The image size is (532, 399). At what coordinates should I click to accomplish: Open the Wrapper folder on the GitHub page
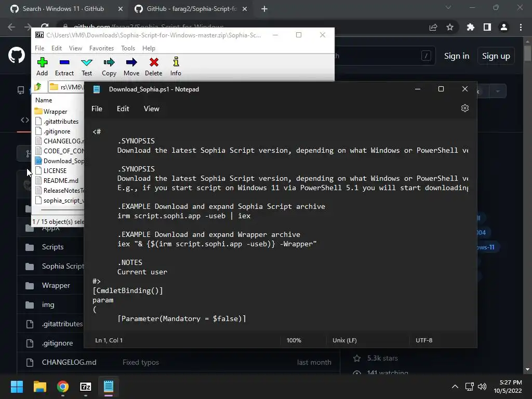coord(56,285)
